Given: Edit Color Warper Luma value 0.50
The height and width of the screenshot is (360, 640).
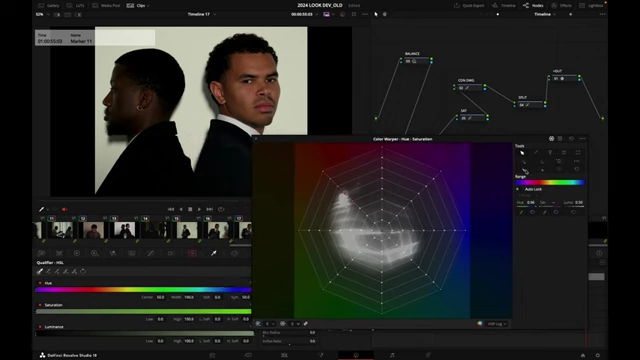Looking at the screenshot, I should 579,202.
